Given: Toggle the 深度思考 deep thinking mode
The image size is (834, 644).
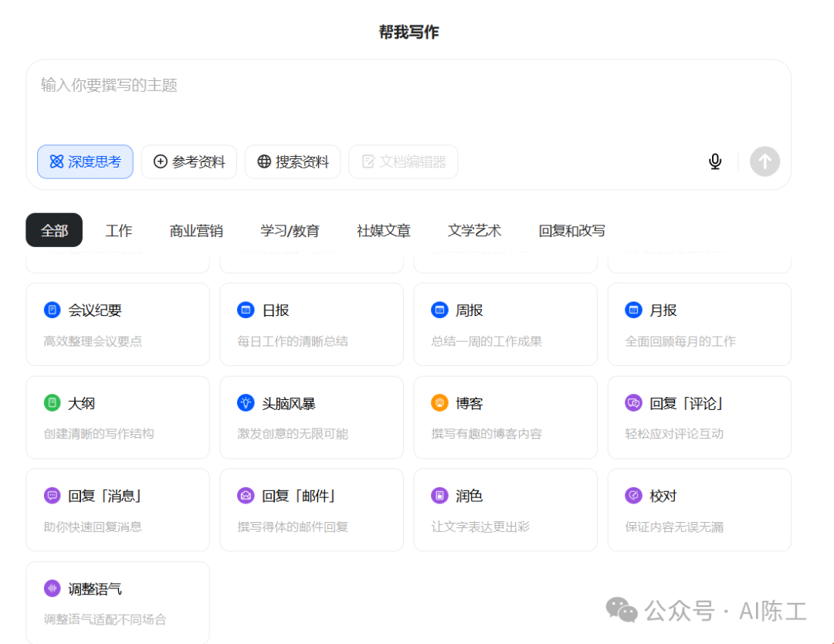Looking at the screenshot, I should 85,162.
